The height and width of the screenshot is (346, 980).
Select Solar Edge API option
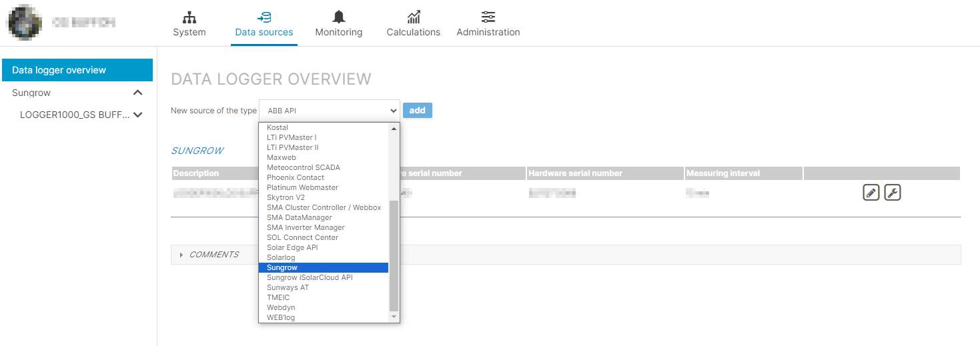pyautogui.click(x=324, y=247)
